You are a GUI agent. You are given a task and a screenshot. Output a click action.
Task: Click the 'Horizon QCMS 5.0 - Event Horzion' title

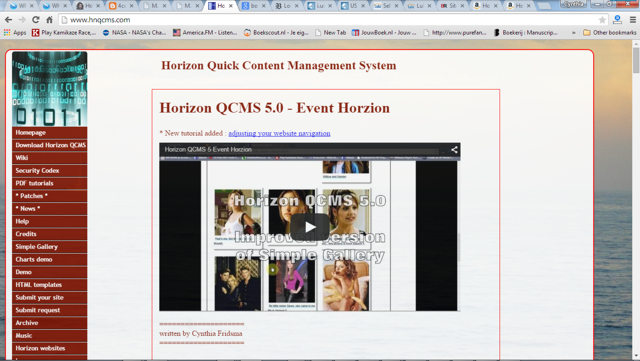click(x=274, y=108)
